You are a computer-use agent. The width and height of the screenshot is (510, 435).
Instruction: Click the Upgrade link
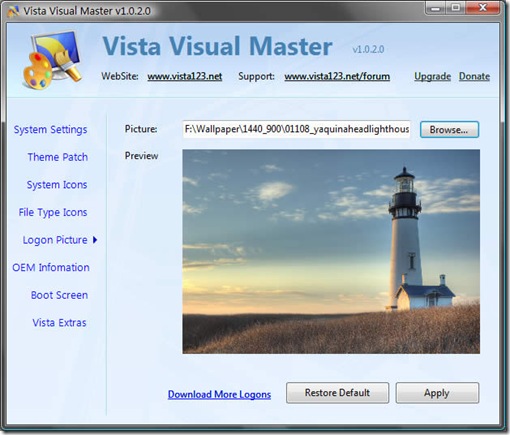pos(432,76)
